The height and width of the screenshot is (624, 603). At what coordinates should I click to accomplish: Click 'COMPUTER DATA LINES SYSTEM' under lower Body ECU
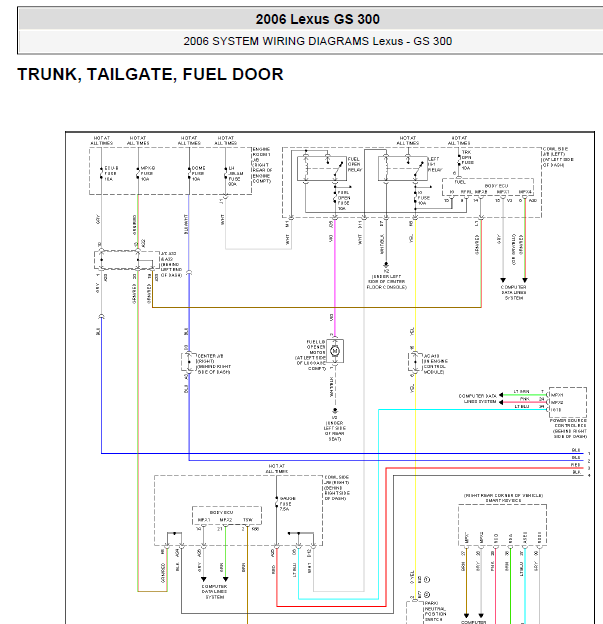click(x=214, y=592)
